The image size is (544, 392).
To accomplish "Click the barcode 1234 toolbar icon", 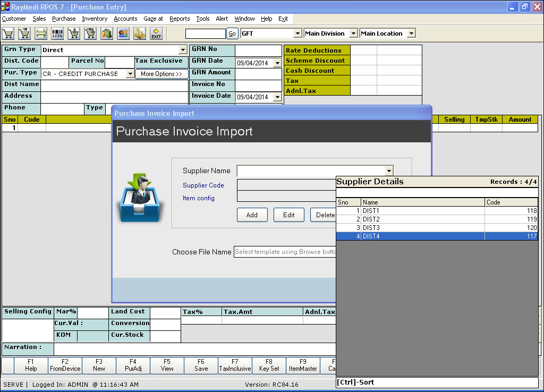I will pyautogui.click(x=57, y=33).
